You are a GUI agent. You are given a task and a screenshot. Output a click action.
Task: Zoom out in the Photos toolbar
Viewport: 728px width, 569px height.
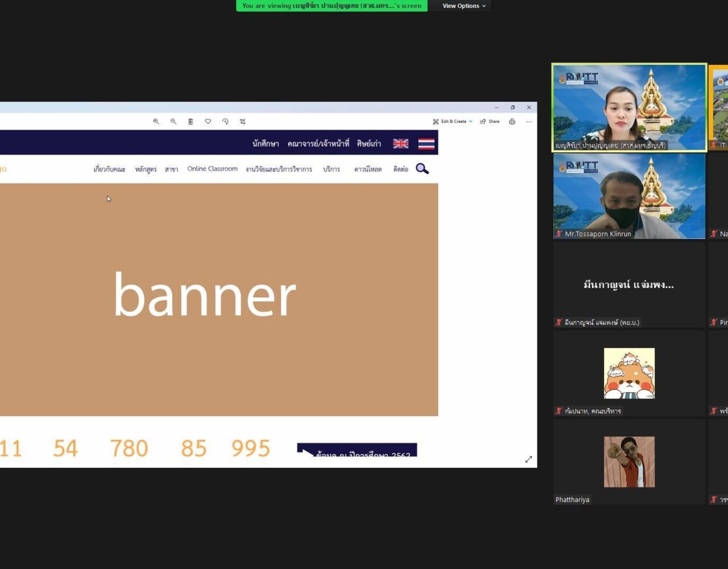click(173, 121)
